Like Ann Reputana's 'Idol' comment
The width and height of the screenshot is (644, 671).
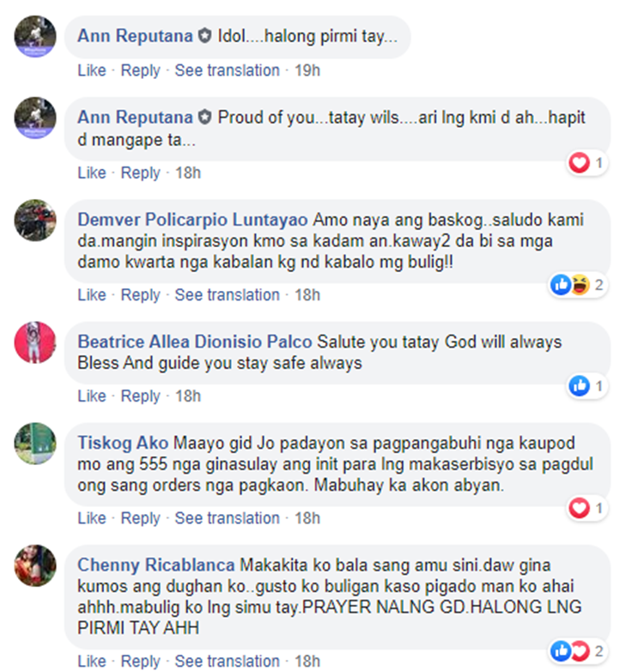click(92, 70)
